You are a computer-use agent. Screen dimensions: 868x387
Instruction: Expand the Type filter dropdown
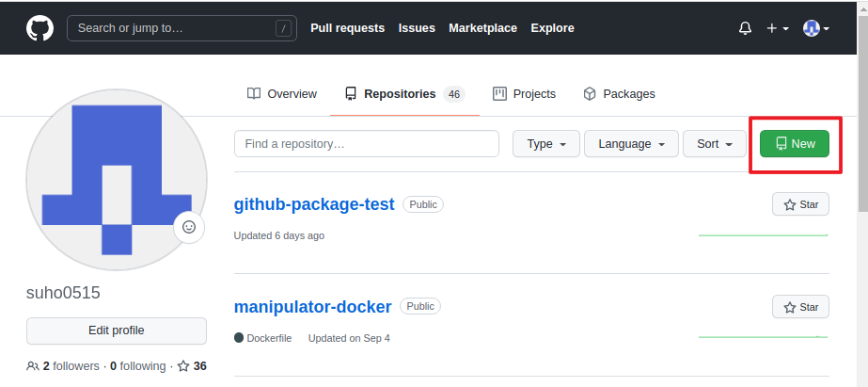click(x=545, y=144)
